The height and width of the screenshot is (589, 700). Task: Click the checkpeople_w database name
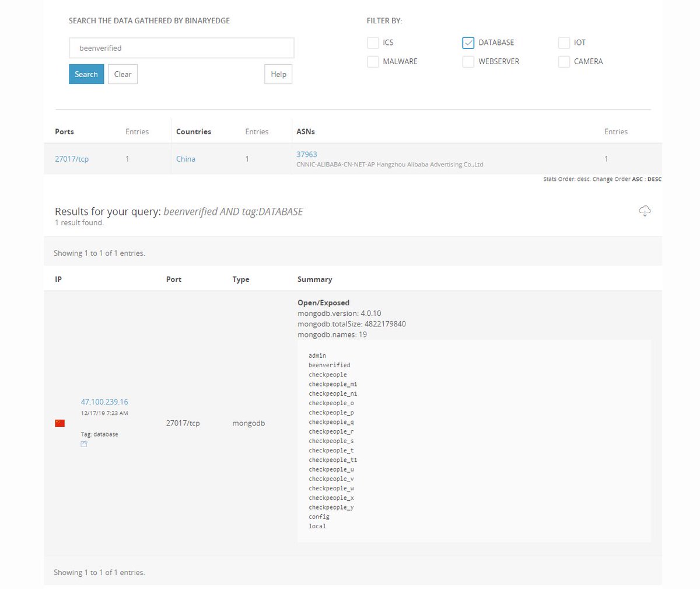[x=331, y=488]
